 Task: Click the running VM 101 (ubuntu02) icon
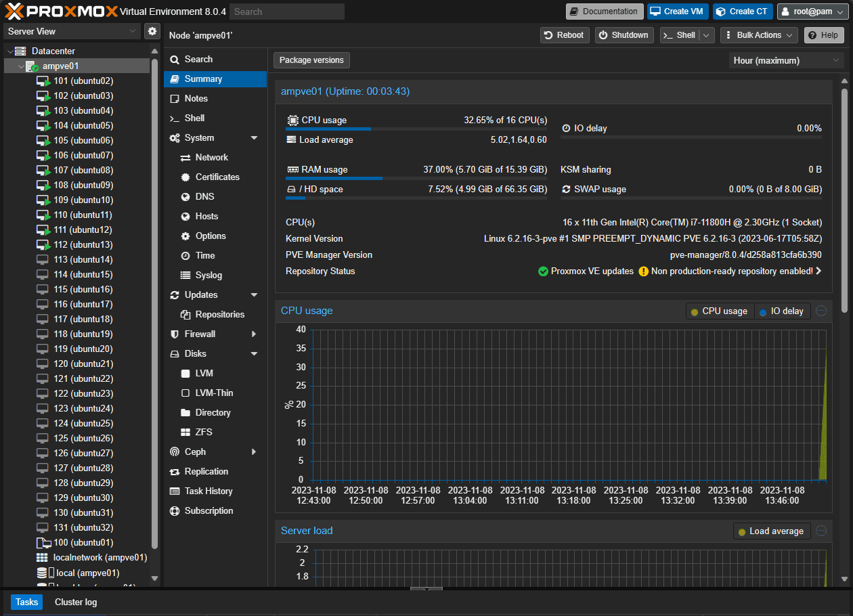43,81
